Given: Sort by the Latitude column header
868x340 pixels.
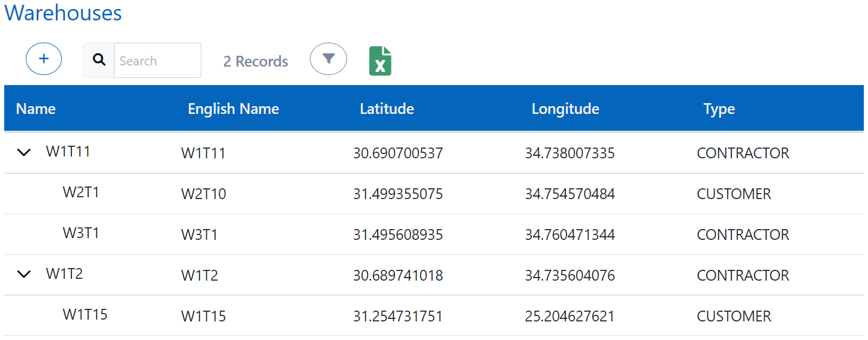Looking at the screenshot, I should coord(387,109).
